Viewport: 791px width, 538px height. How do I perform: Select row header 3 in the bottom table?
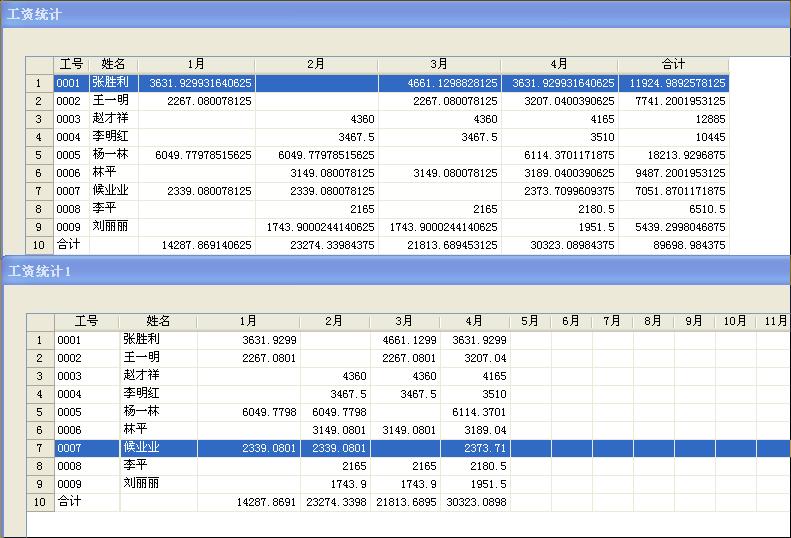click(x=40, y=376)
